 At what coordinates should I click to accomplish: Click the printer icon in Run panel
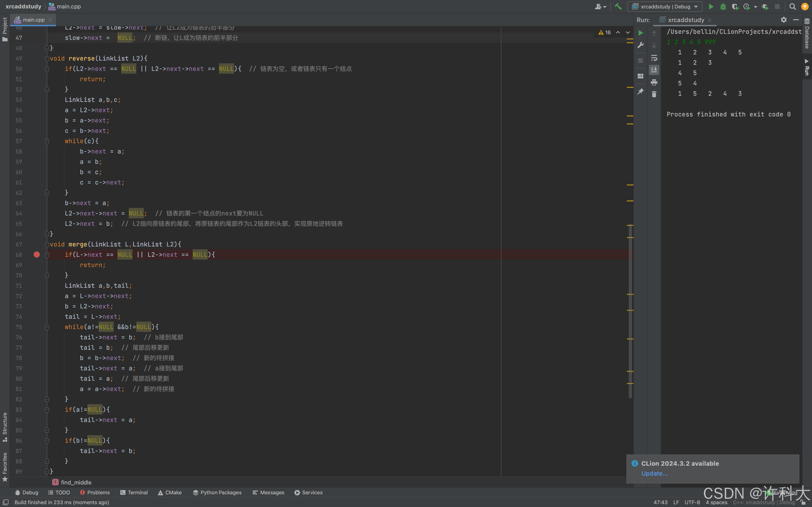654,82
